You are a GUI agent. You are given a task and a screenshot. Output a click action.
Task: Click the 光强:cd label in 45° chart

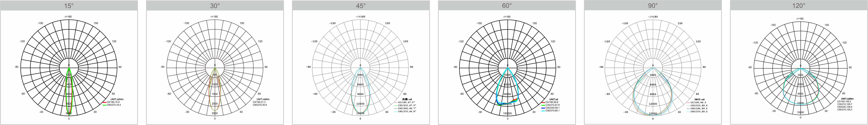tap(407, 99)
